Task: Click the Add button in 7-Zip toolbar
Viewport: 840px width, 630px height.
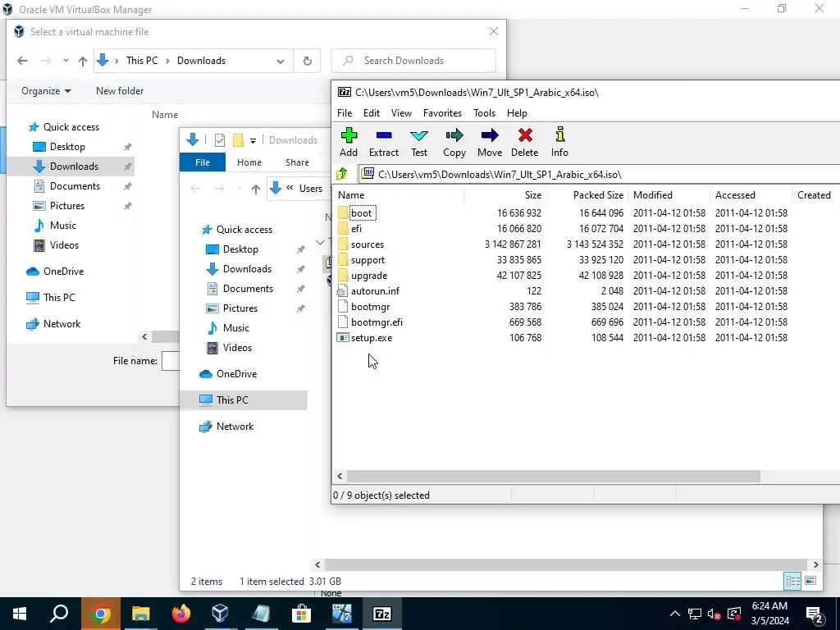Action: [349, 143]
